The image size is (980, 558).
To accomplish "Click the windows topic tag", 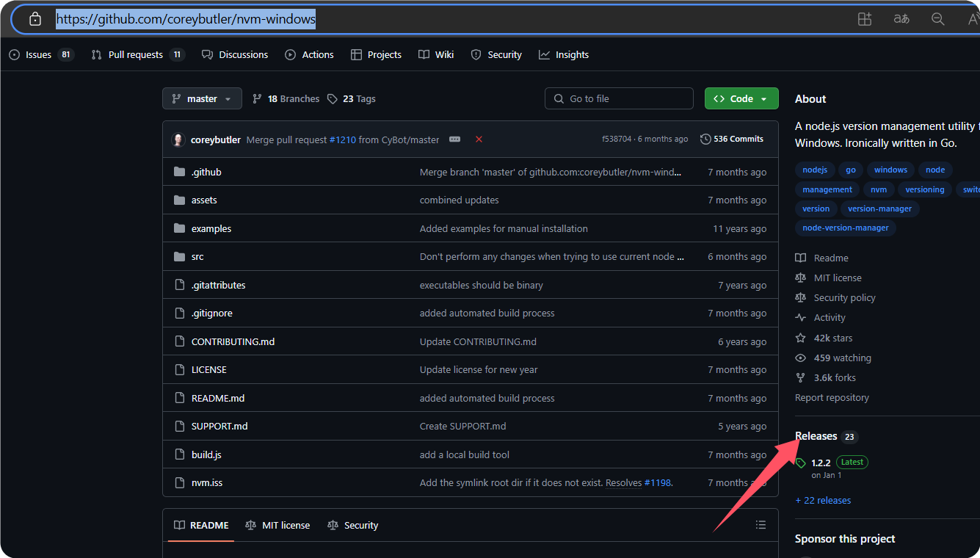I will point(890,170).
